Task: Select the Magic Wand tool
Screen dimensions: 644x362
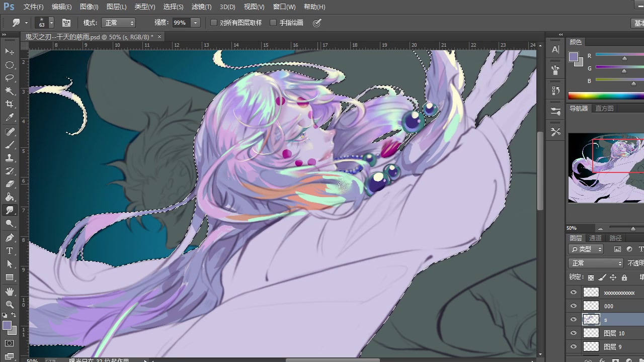Action: (10, 91)
